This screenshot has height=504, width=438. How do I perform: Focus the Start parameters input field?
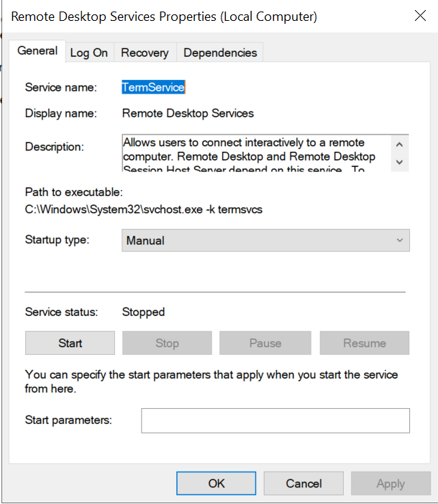pyautogui.click(x=275, y=420)
